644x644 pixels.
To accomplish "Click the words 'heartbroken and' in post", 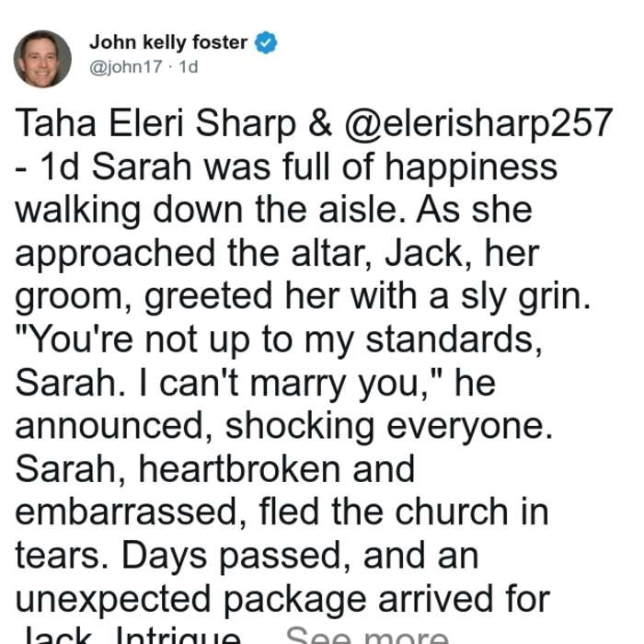I will (276, 469).
